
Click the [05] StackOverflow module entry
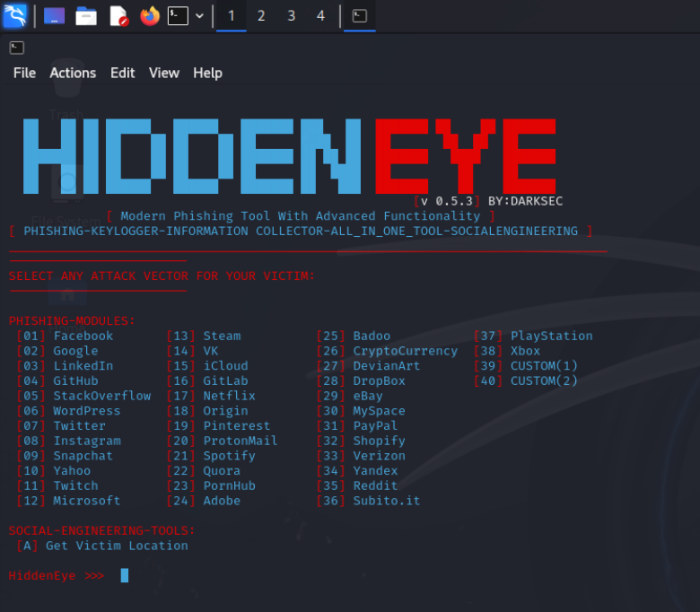[84, 396]
